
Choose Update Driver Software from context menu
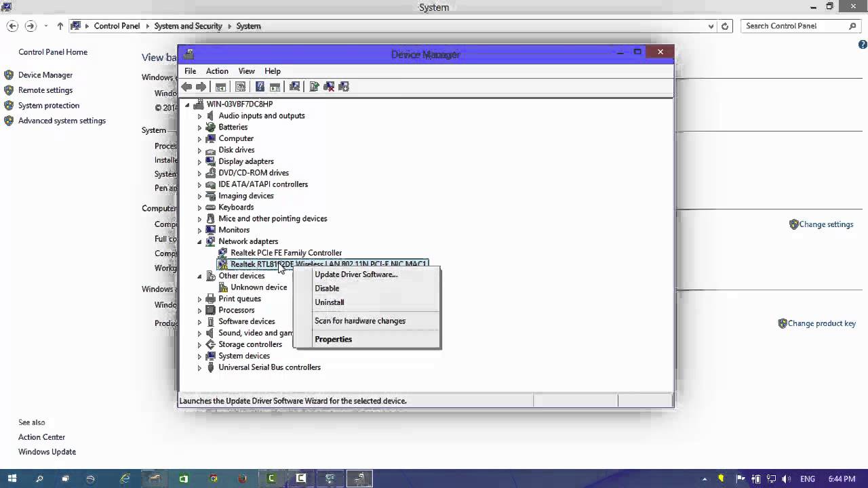point(367,274)
